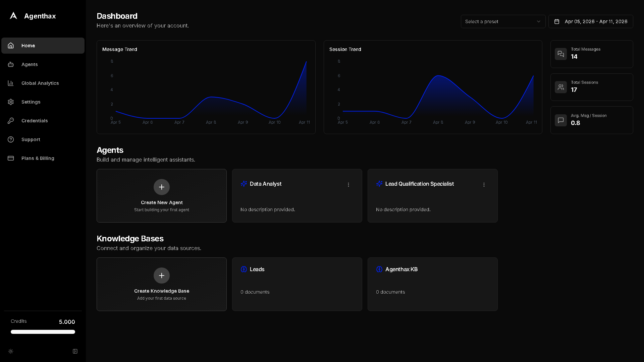The height and width of the screenshot is (362, 644).
Task: Click the Plans & Billing card icon
Action: pos(11,158)
